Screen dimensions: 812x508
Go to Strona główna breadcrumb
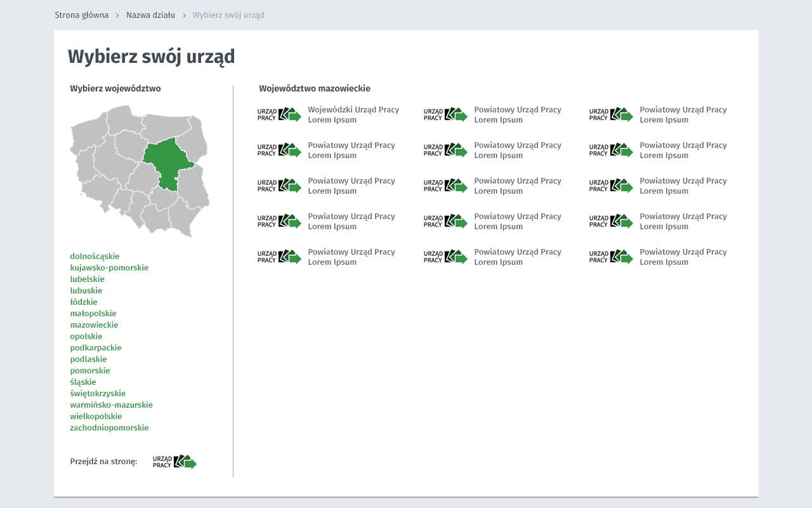pos(81,15)
